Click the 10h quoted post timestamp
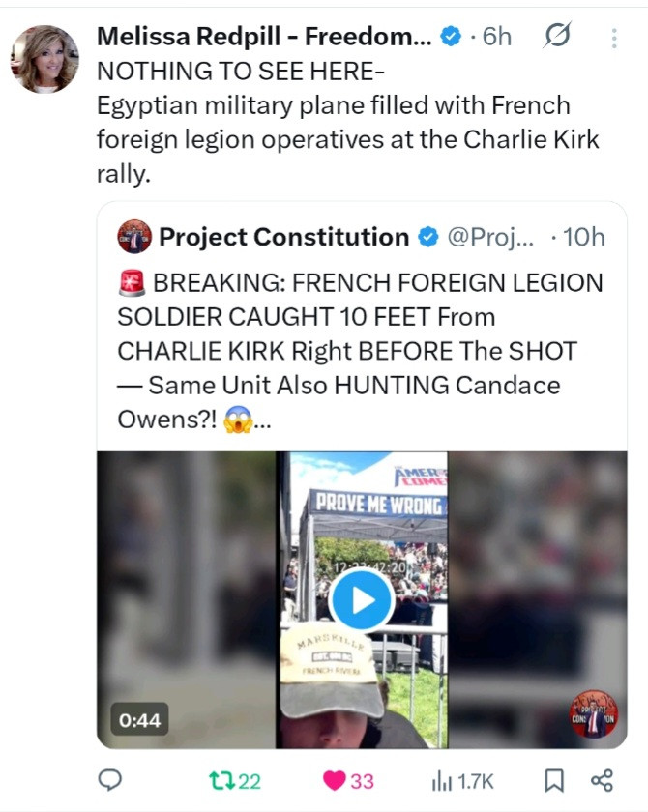The width and height of the screenshot is (648, 812). [x=583, y=237]
